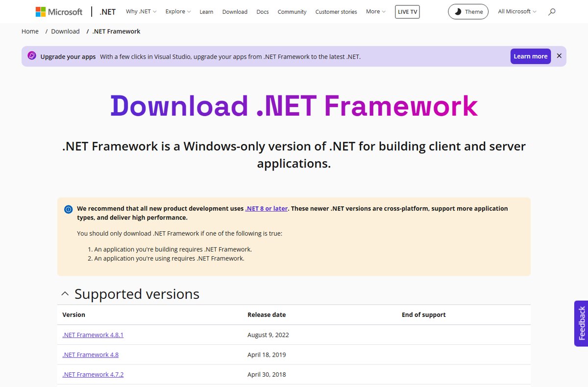The image size is (588, 387).
Task: Expand the Why .NET menu
Action: click(x=141, y=11)
